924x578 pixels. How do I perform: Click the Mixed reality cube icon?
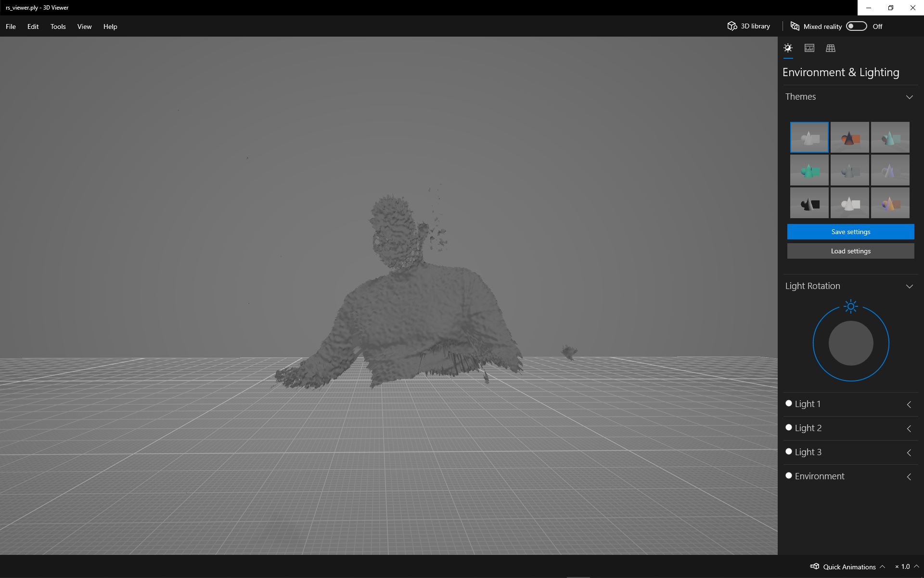[x=795, y=26]
